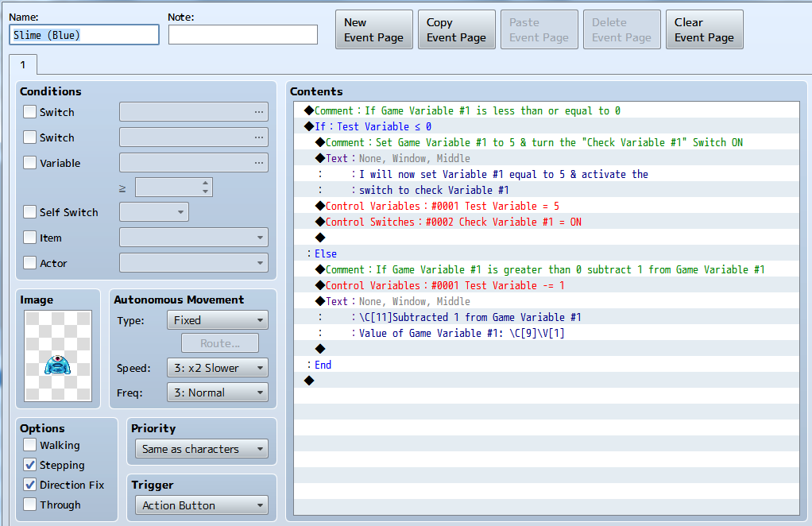Click the New Event Page button
Viewport: 812px width, 526px height.
[x=373, y=30]
